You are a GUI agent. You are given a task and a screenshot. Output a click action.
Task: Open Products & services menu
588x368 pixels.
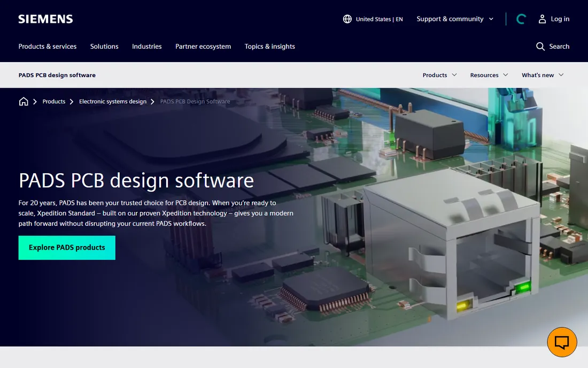coord(48,47)
